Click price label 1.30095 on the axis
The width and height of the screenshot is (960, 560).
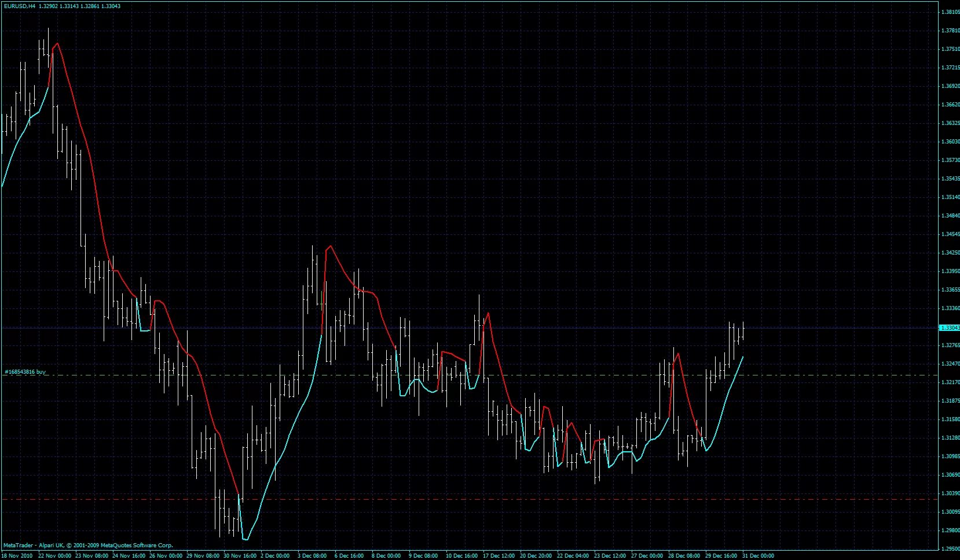950,512
